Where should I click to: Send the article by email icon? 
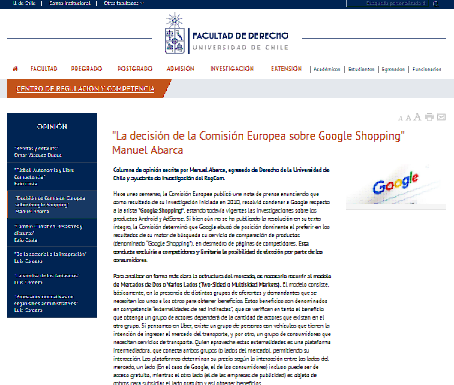(x=441, y=117)
